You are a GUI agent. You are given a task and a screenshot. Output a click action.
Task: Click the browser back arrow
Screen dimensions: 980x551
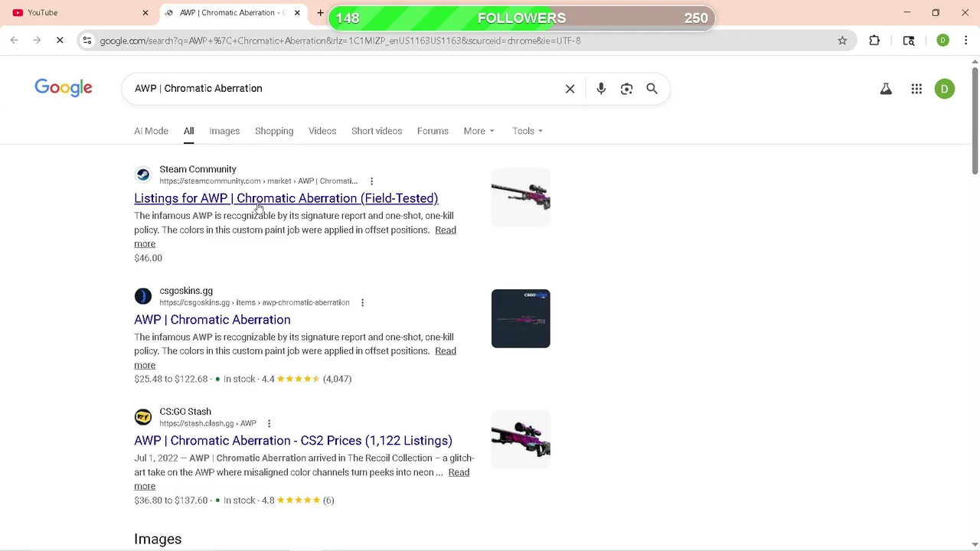pyautogui.click(x=15, y=41)
